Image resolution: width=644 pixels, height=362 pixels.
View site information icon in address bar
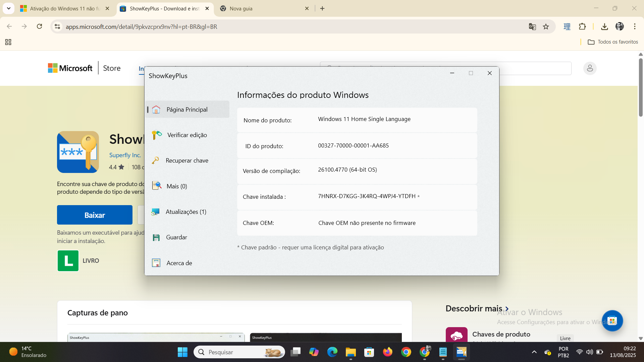[x=57, y=26]
